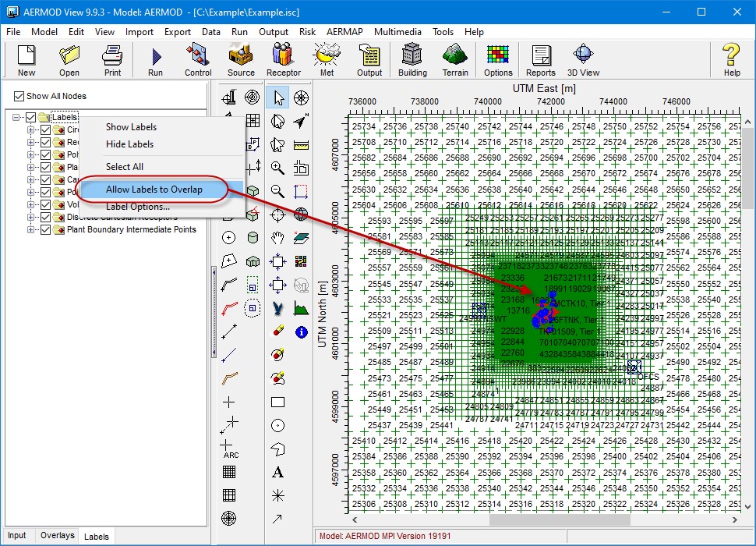This screenshot has height=546, width=756.
Task: Collapse the Labels root tree node
Action: 16,117
